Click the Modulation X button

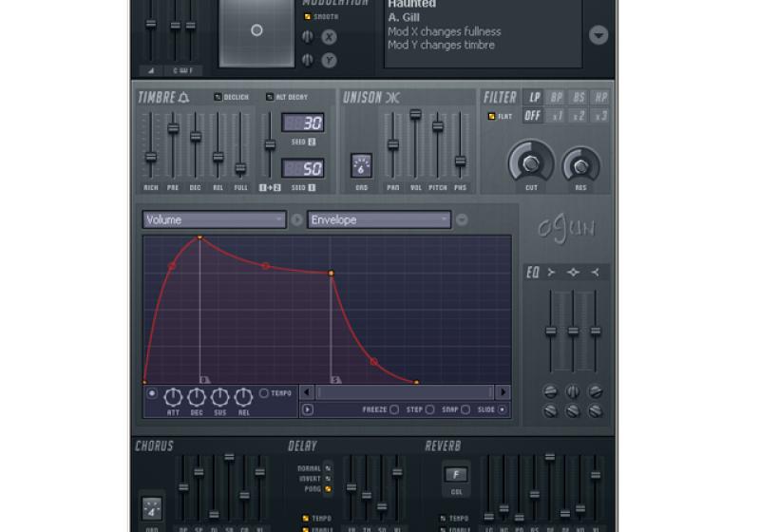pos(329,37)
